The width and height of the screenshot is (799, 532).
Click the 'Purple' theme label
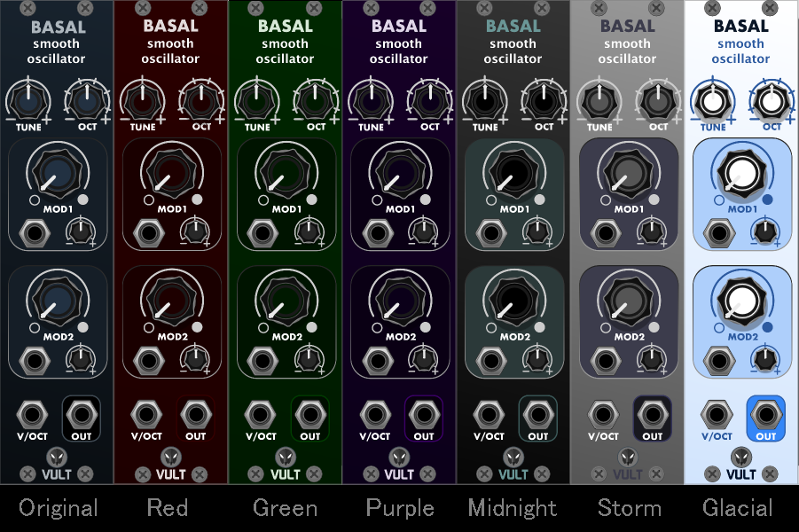pos(400,509)
